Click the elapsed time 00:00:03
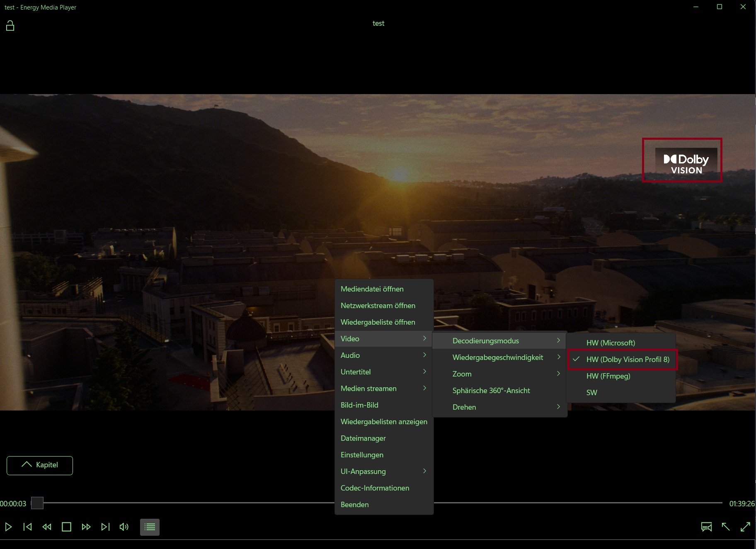This screenshot has width=756, height=549. coord(13,504)
